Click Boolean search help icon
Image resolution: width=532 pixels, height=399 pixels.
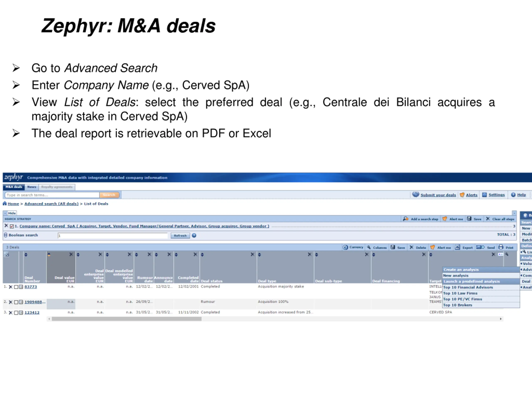point(194,235)
